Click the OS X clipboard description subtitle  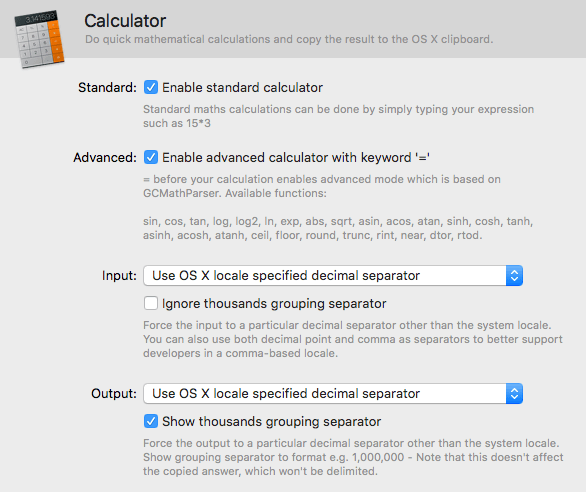(289, 39)
